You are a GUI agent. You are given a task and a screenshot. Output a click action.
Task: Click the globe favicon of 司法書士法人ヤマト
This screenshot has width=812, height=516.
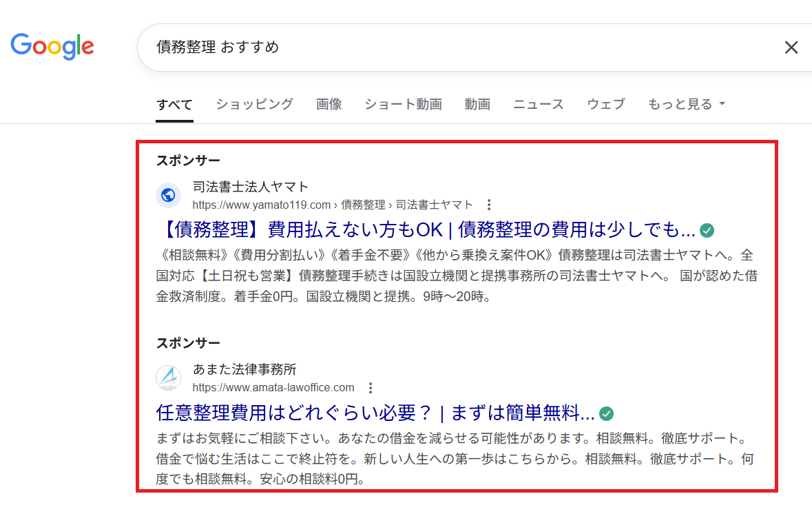tap(168, 196)
